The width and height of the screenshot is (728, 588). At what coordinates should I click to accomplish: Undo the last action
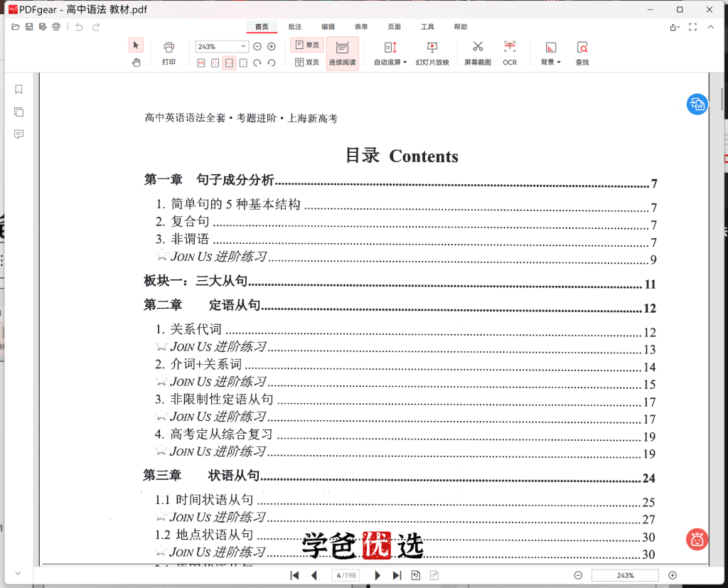[x=79, y=27]
